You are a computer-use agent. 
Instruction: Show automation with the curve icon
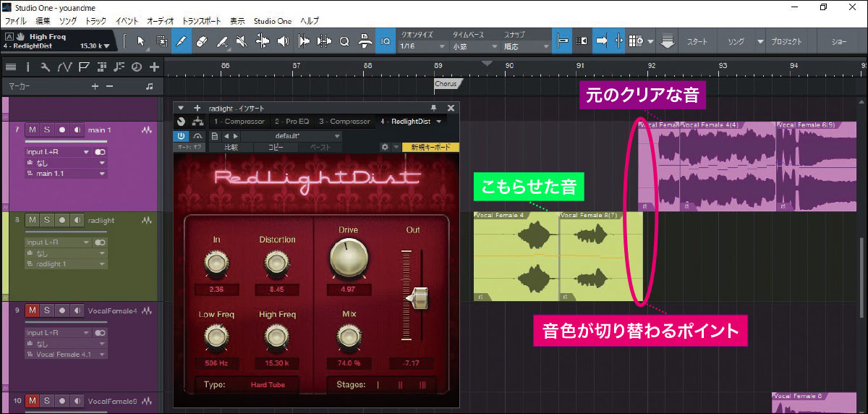pos(64,67)
